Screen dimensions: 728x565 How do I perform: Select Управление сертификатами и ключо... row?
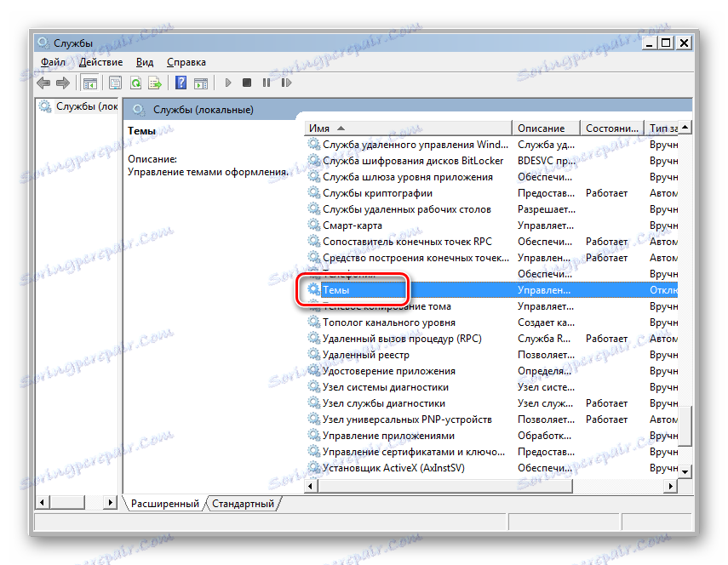(491, 451)
